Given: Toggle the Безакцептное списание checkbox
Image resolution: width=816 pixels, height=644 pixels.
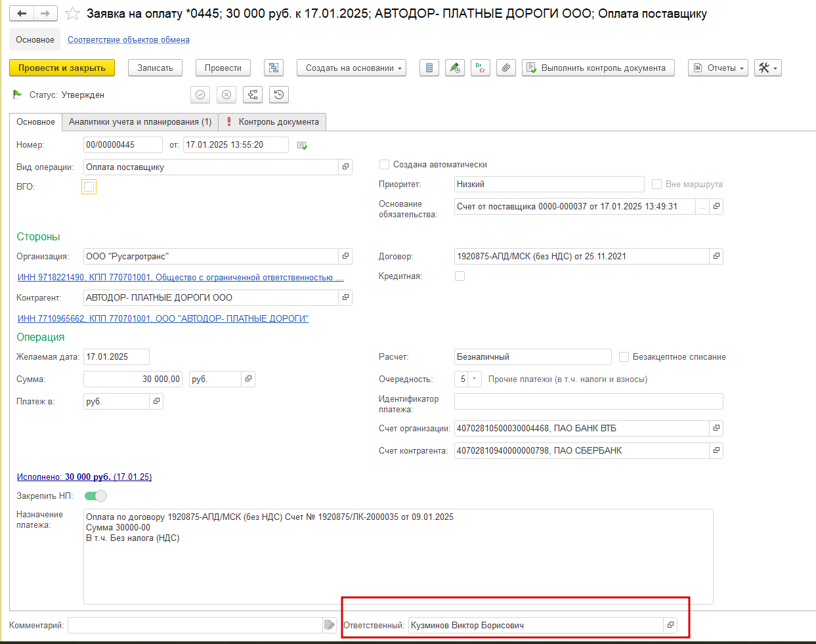Looking at the screenshot, I should click(x=624, y=357).
